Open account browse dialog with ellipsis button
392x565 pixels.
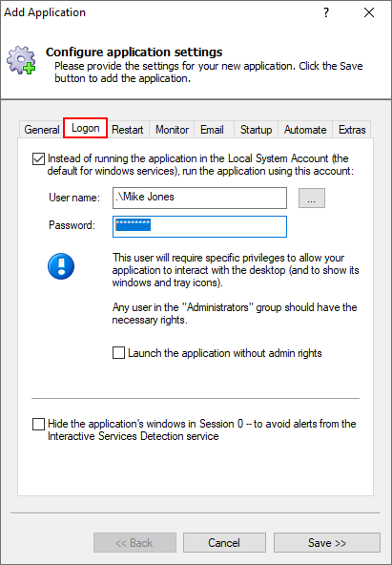point(312,198)
